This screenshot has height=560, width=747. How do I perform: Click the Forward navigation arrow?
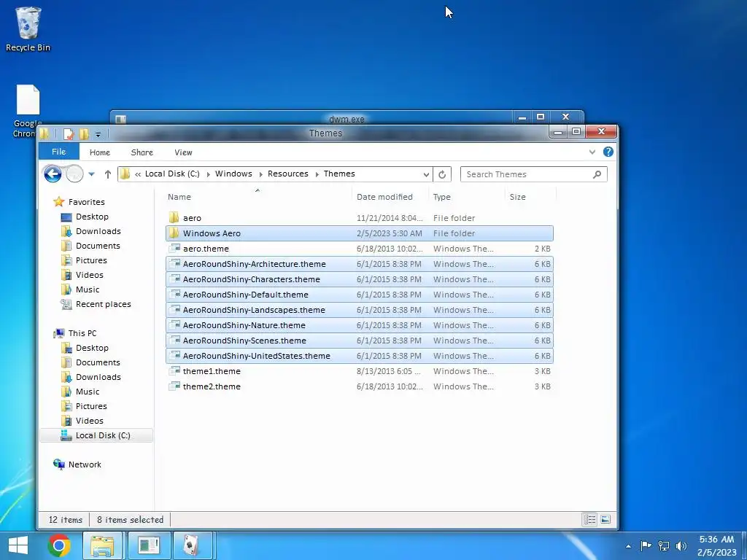click(74, 174)
